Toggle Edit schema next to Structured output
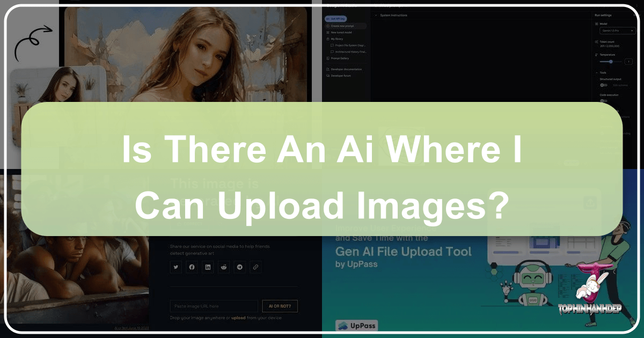Viewport: 644px width, 338px height. point(620,85)
